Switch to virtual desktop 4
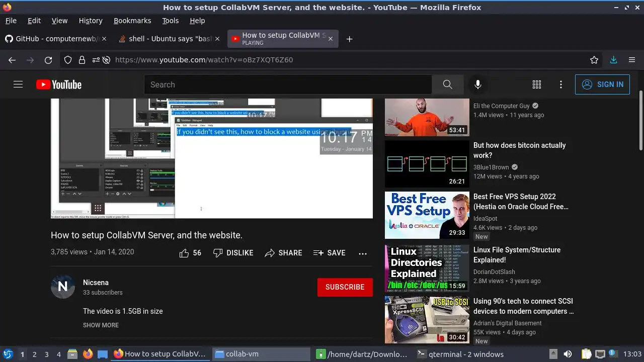This screenshot has width=644, height=362. tap(58, 354)
